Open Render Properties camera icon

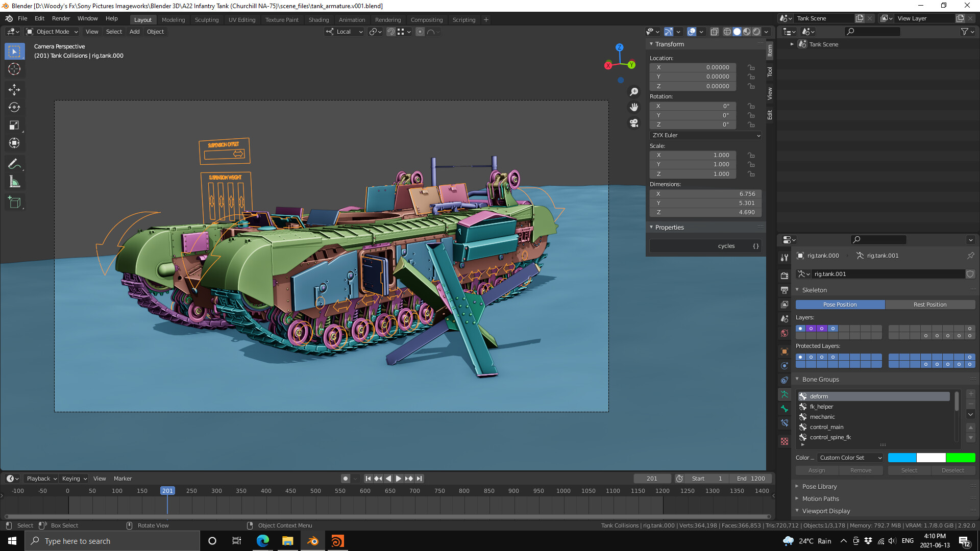coord(785,275)
